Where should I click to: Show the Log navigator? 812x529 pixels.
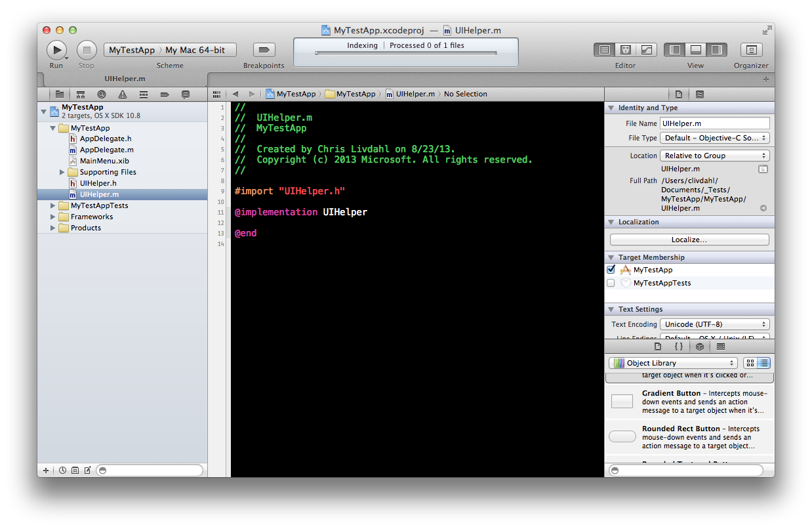(186, 95)
